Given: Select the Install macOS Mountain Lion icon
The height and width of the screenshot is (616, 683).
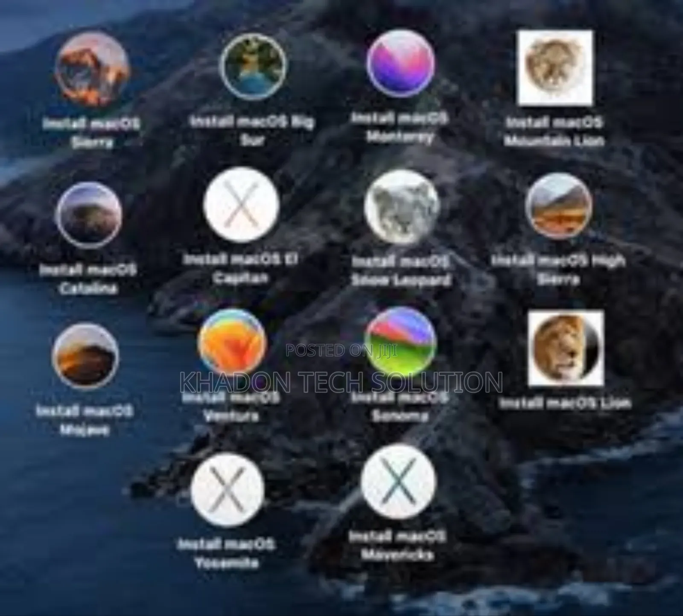Looking at the screenshot, I should 555,67.
